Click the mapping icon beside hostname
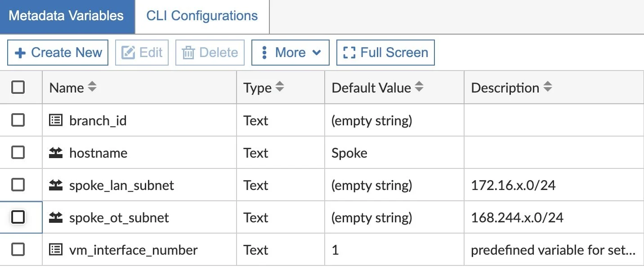This screenshot has width=644, height=274. pyautogui.click(x=56, y=153)
